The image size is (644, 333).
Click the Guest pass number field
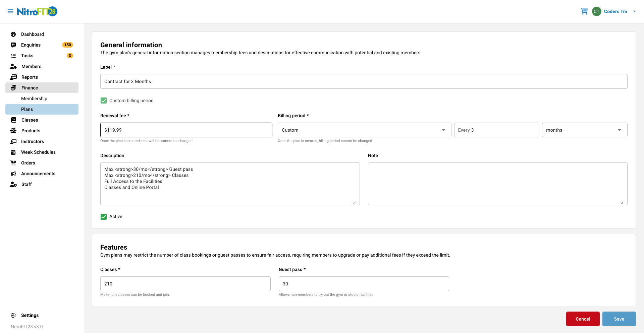(x=364, y=284)
